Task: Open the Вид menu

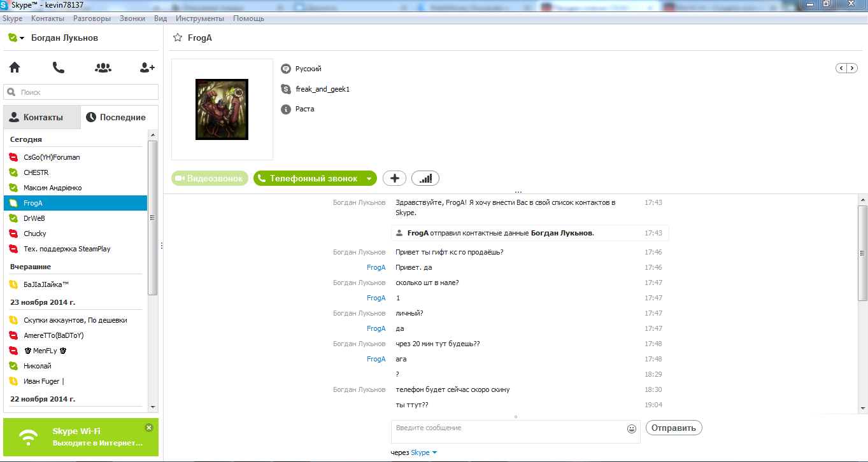Action: tap(160, 18)
